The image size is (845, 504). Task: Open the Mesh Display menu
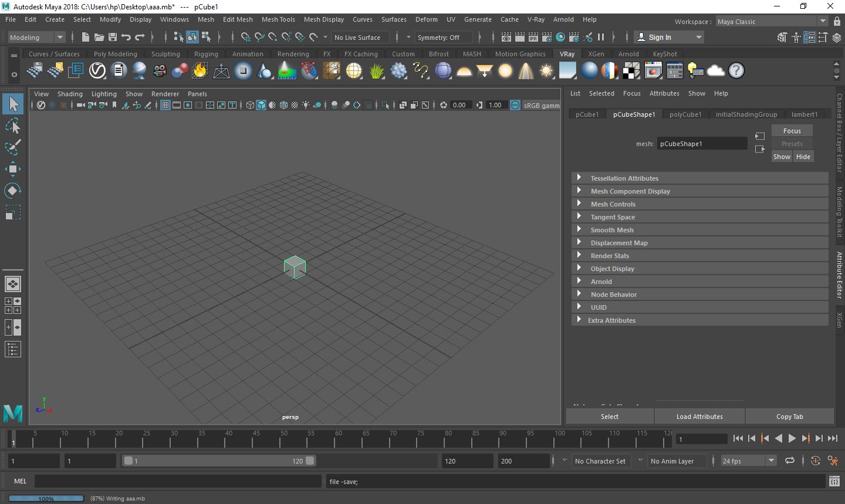(323, 19)
